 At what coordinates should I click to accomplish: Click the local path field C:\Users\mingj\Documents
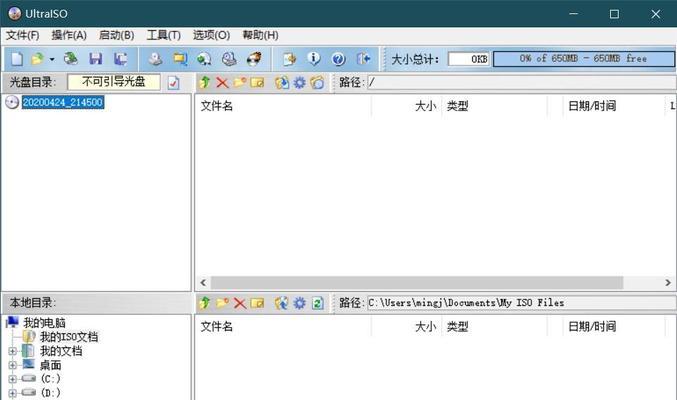point(522,303)
